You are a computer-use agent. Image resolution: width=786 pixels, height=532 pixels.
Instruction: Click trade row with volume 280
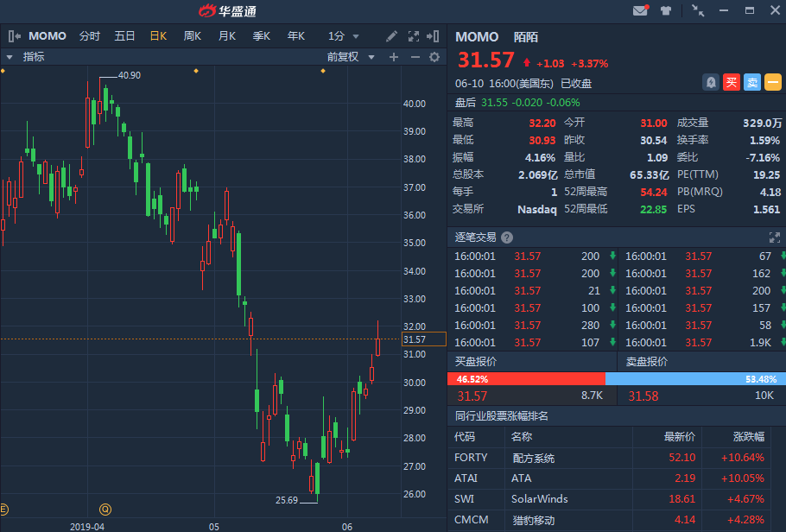point(534,326)
